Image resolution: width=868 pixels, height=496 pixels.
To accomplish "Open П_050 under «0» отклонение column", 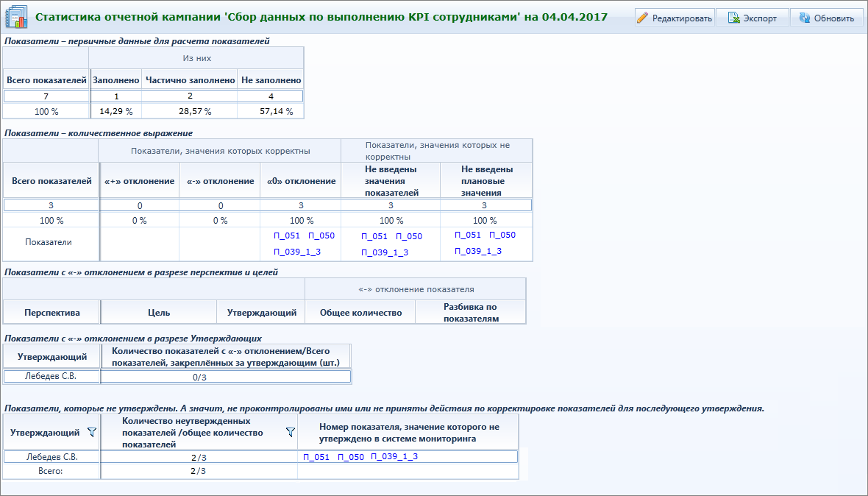I will click(x=321, y=235).
